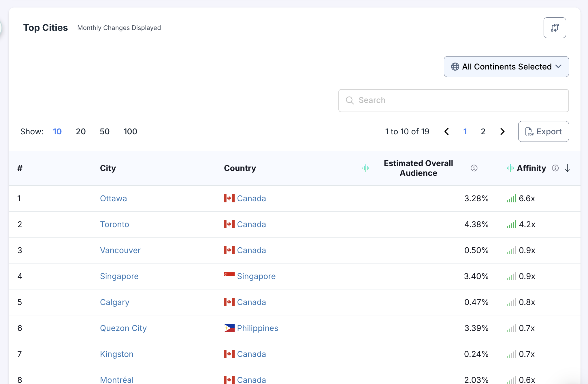Image resolution: width=588 pixels, height=384 pixels.
Task: Click the 4.2x affinity signal bars
Action: (x=511, y=224)
